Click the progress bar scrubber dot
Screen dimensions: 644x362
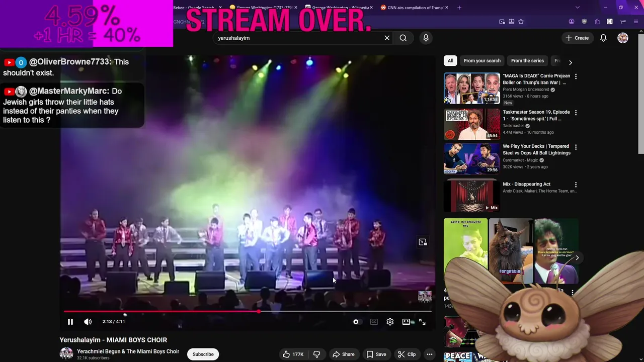point(259,312)
